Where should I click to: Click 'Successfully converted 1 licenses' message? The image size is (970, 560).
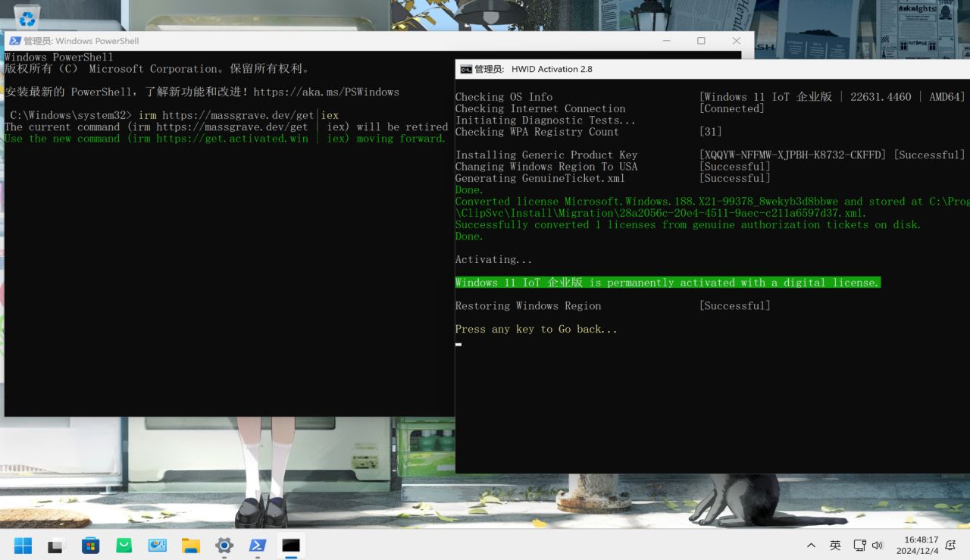pos(688,225)
